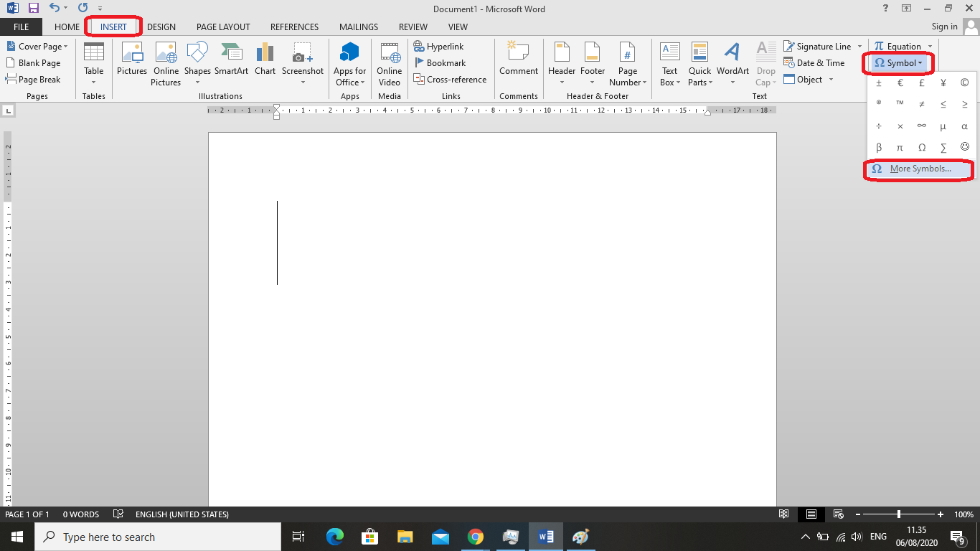Open the VIEW tab
The width and height of the screenshot is (980, 551).
click(x=458, y=27)
